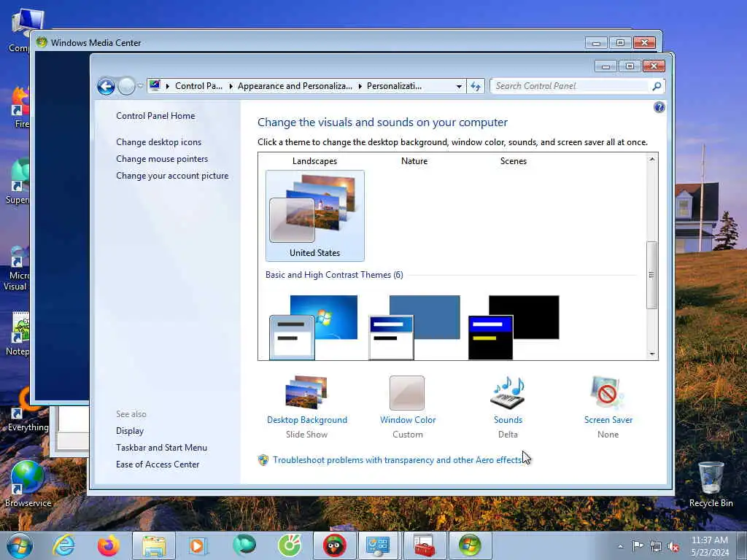
Task: Launch Internet Explorer from taskbar
Action: point(64,545)
